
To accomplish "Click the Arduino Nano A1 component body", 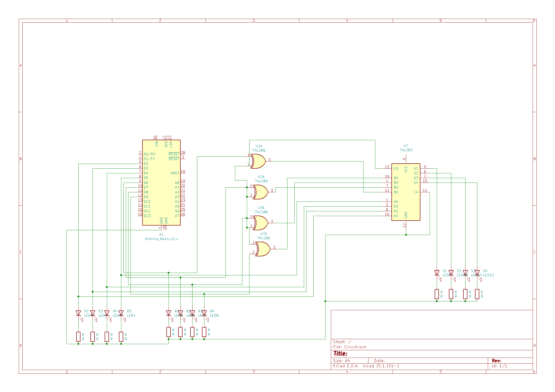I will tap(161, 183).
